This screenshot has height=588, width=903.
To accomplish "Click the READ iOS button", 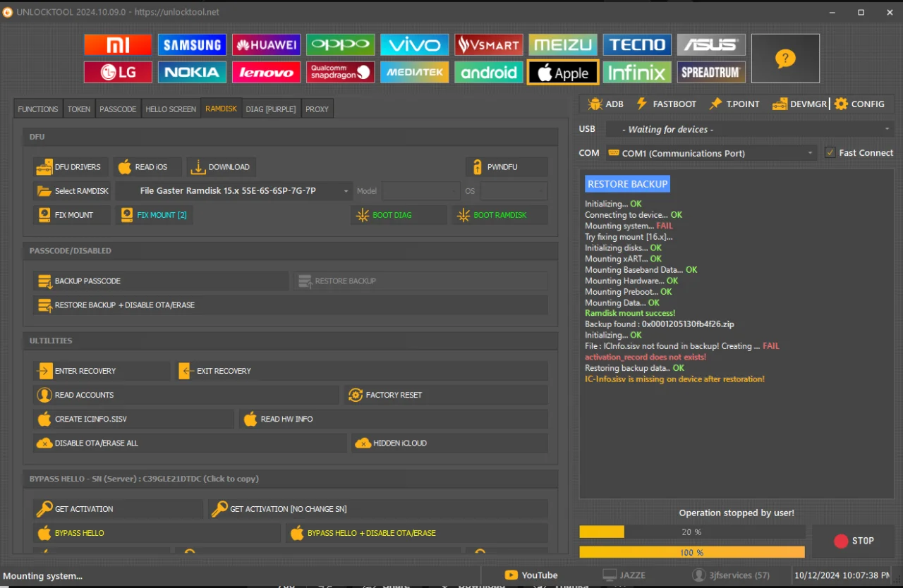I will (x=147, y=167).
